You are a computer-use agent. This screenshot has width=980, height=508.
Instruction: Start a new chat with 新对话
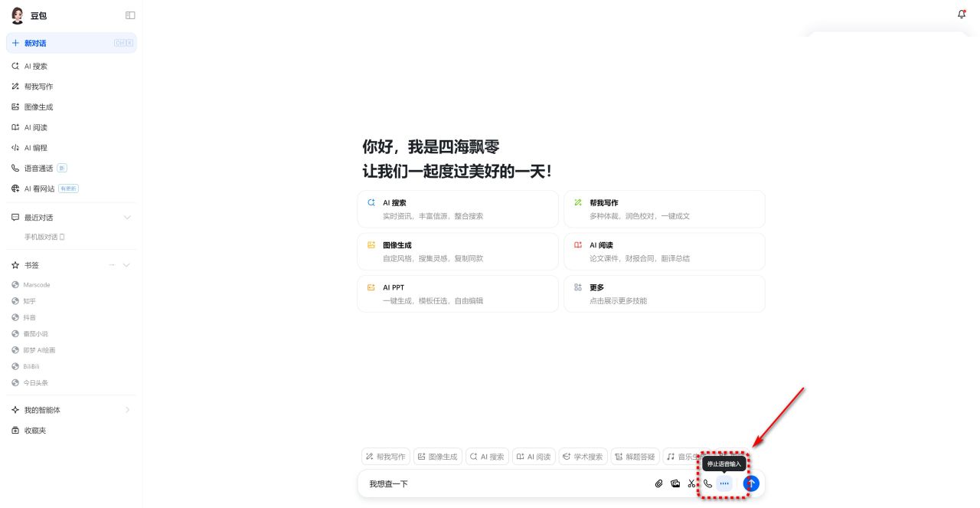[x=71, y=43]
